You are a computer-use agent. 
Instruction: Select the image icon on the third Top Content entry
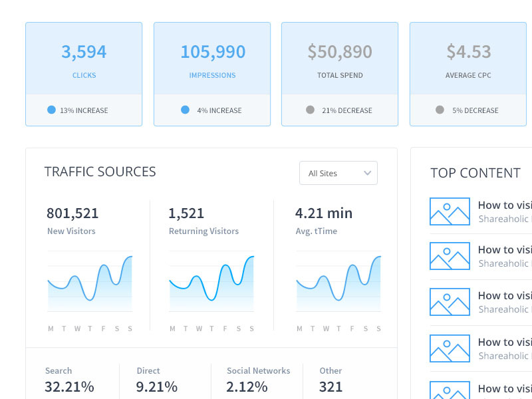[450, 301]
